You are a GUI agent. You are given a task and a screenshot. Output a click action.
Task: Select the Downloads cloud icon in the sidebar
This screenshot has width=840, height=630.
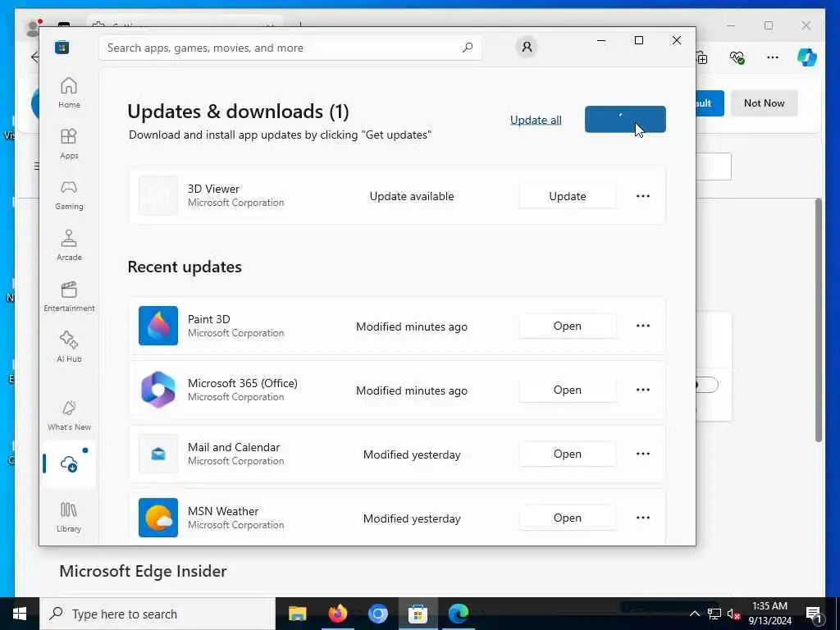pos(69,464)
